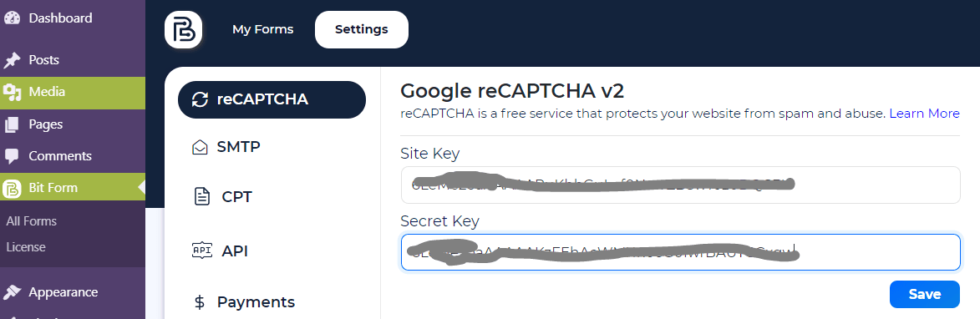
Task: Click the Dashboard gauge icon
Action: (12, 18)
